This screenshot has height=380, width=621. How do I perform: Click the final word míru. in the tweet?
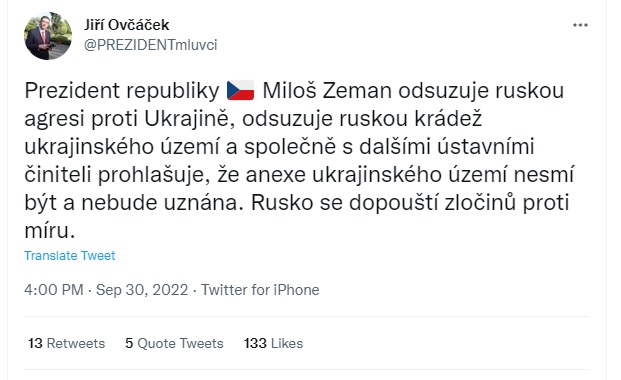pyautogui.click(x=50, y=231)
